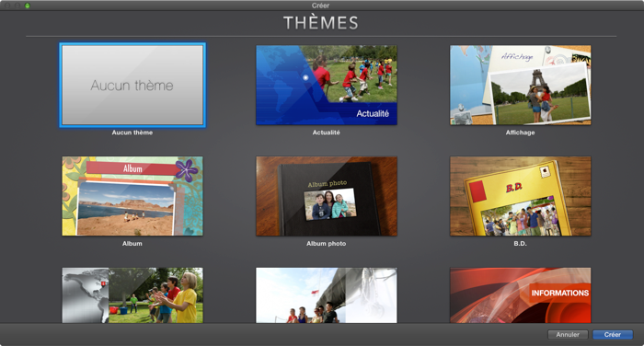The width and height of the screenshot is (644, 346).
Task: Click the Album caption under the thumbnail
Action: coord(132,243)
